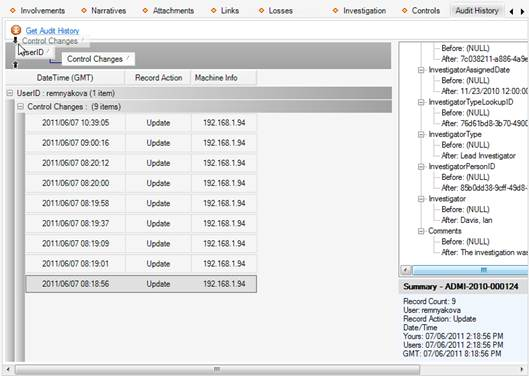
Task: Collapse the UserID : remnyakova group
Action: click(x=10, y=93)
